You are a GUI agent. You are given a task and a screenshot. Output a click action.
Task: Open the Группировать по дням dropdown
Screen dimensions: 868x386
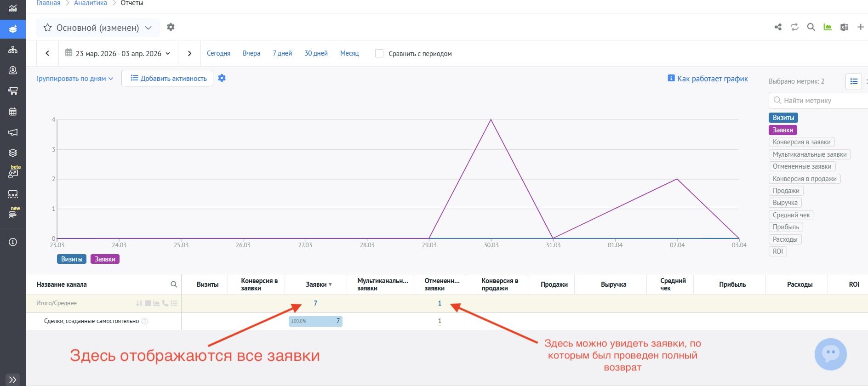[x=74, y=79]
